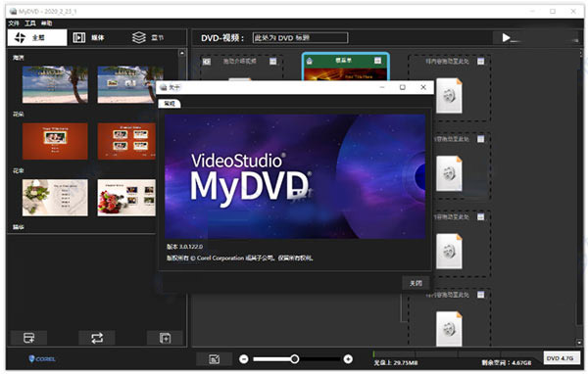Click the 海滩 category label

click(x=18, y=58)
